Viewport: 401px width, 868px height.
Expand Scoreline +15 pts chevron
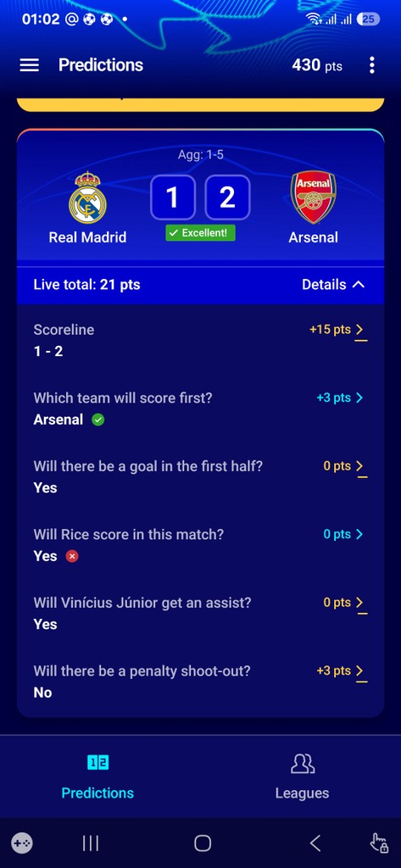360,330
